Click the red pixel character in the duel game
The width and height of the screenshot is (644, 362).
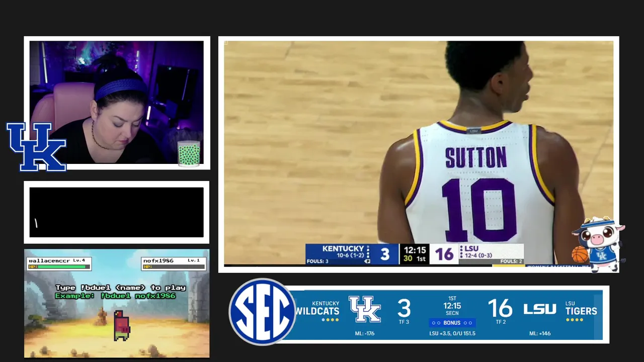[121, 325]
